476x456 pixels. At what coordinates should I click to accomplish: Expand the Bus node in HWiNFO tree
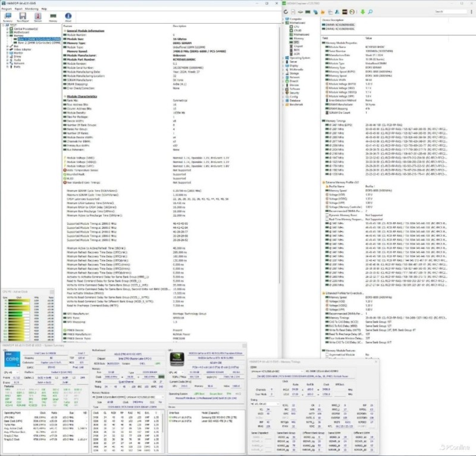coord(8,46)
